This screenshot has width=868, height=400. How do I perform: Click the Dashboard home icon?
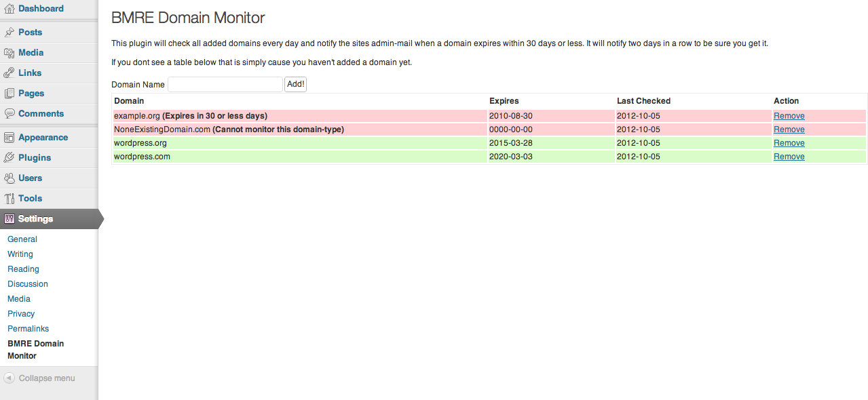9,9
